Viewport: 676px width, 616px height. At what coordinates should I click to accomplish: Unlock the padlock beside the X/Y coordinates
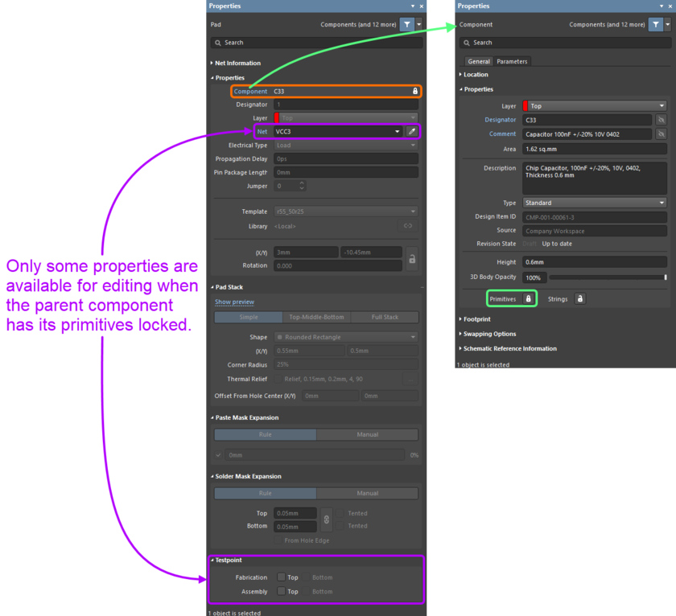410,259
